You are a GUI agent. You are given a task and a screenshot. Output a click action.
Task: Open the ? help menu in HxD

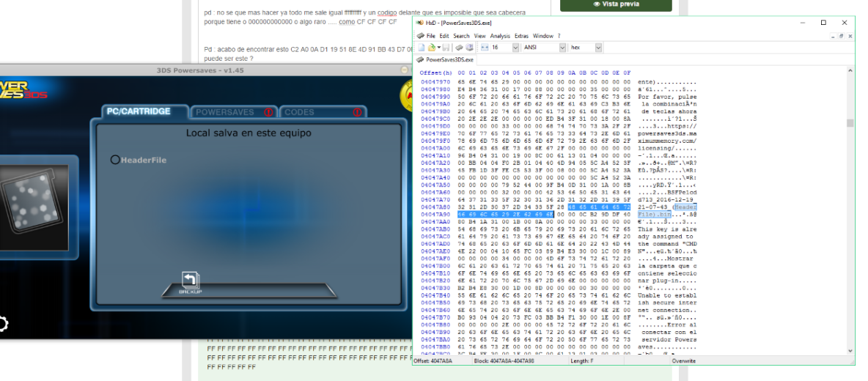click(559, 36)
